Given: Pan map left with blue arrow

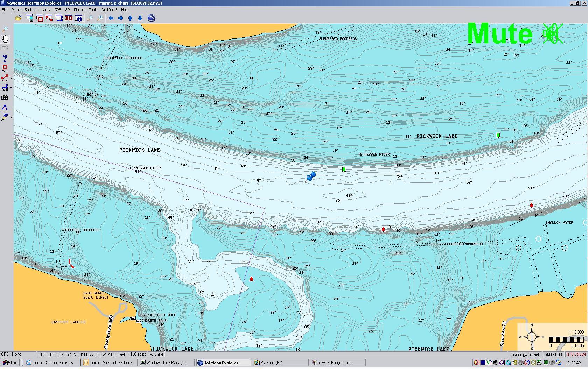Looking at the screenshot, I should [111, 18].
